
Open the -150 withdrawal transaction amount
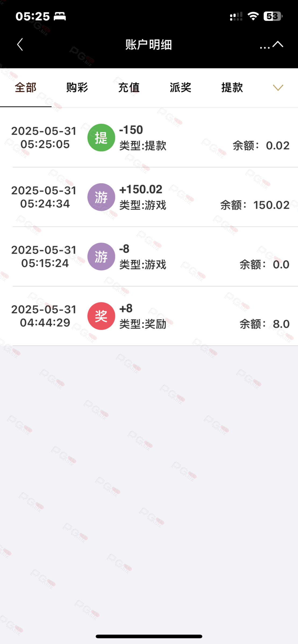(x=131, y=130)
